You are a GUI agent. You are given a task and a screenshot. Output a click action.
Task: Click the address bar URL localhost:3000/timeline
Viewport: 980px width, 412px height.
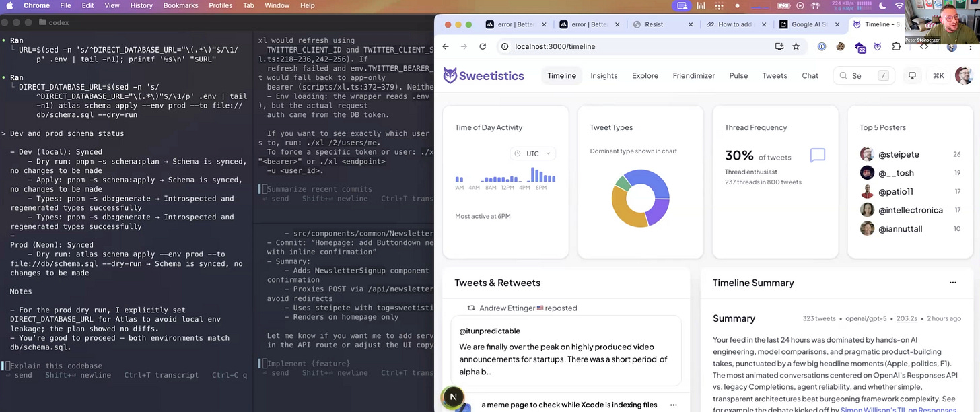click(x=555, y=46)
